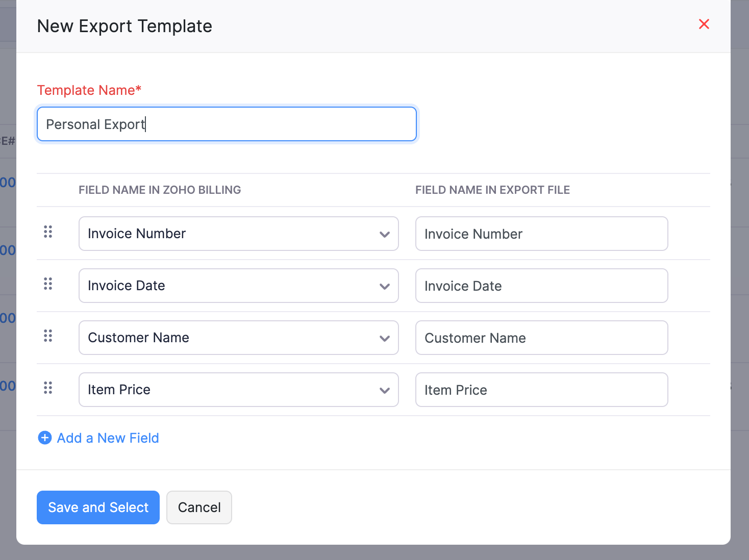This screenshot has width=749, height=560.
Task: Select the Add a New Field link
Action: (x=108, y=438)
